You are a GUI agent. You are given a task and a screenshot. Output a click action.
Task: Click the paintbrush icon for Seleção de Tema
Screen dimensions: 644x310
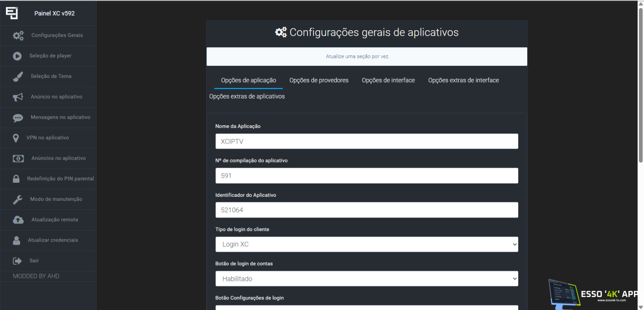(x=18, y=76)
